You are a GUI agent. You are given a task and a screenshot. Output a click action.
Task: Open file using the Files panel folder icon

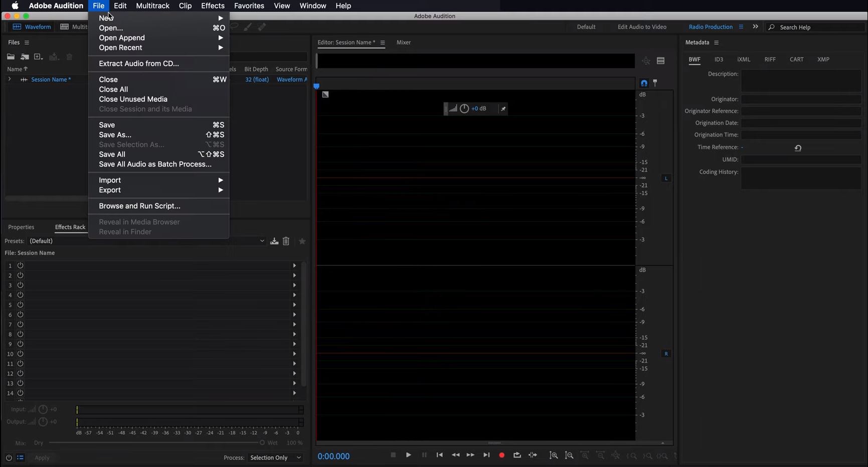[x=11, y=57]
